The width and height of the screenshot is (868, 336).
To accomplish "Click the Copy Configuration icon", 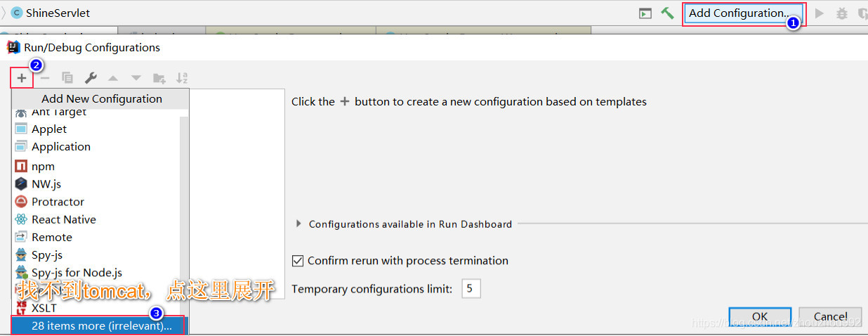I will [67, 78].
